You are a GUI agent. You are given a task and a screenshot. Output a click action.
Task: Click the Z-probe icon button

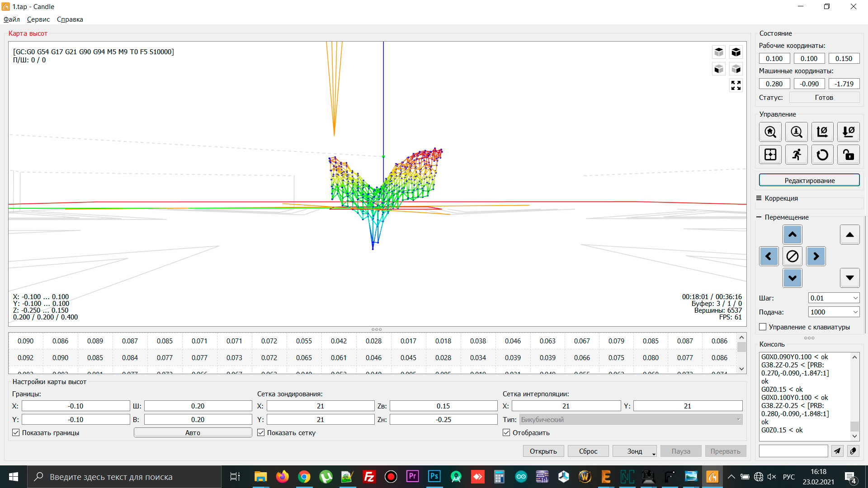[797, 132]
